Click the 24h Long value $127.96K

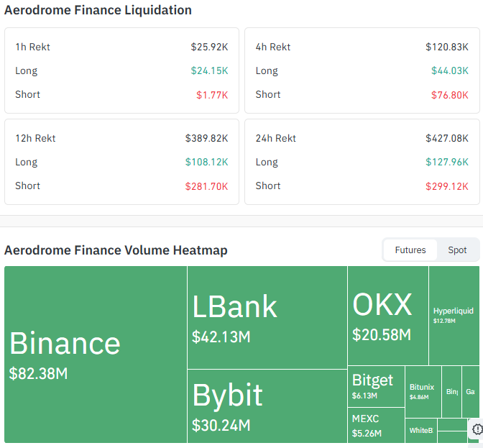[446, 162]
